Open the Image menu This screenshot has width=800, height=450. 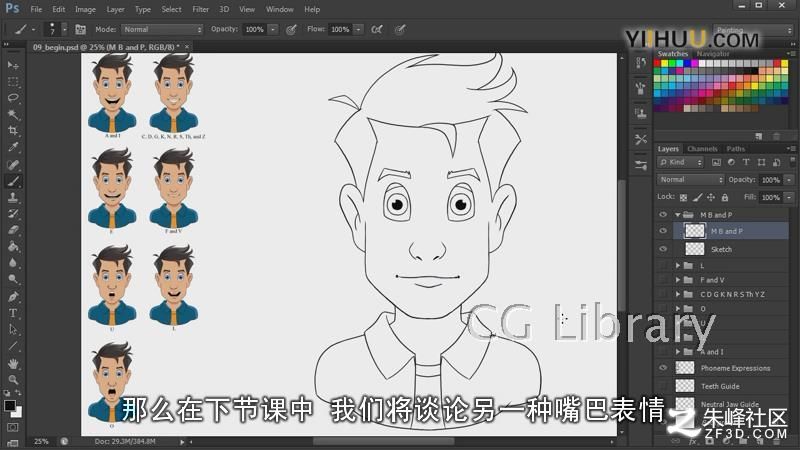coord(85,9)
